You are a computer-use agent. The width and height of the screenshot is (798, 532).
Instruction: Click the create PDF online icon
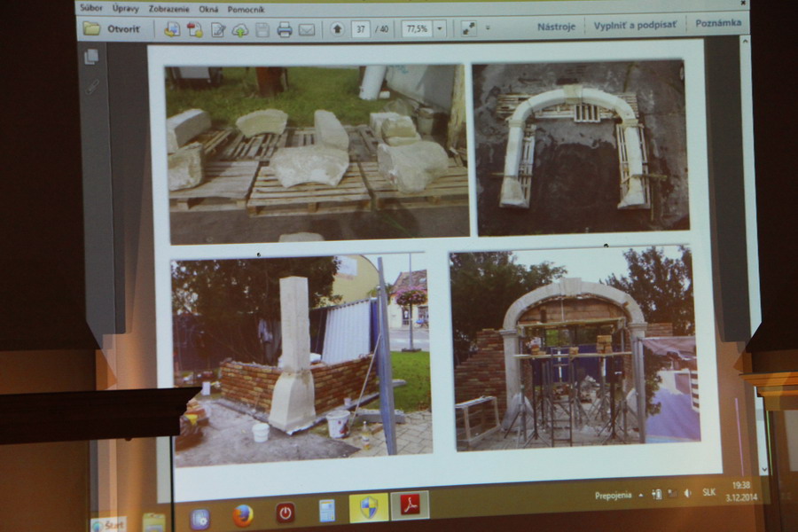172,29
